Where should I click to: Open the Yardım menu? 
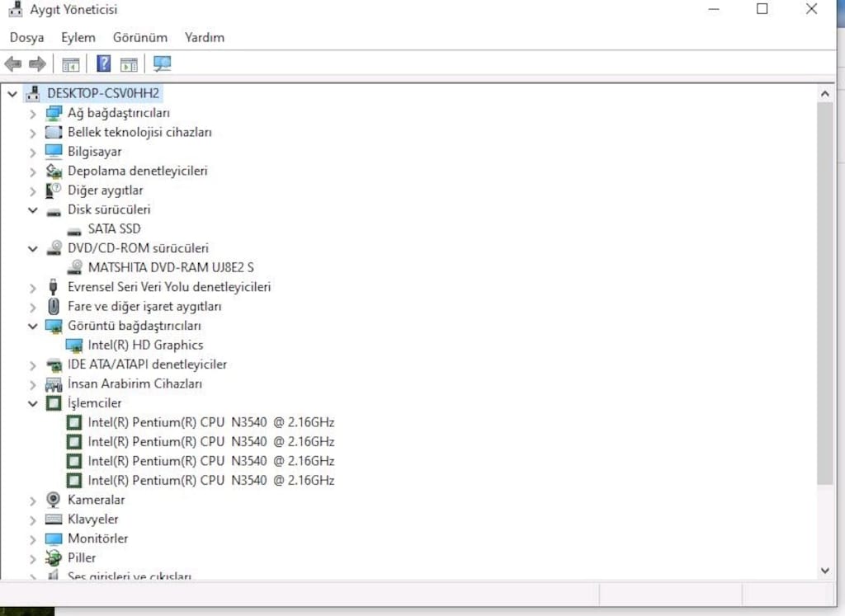point(205,38)
